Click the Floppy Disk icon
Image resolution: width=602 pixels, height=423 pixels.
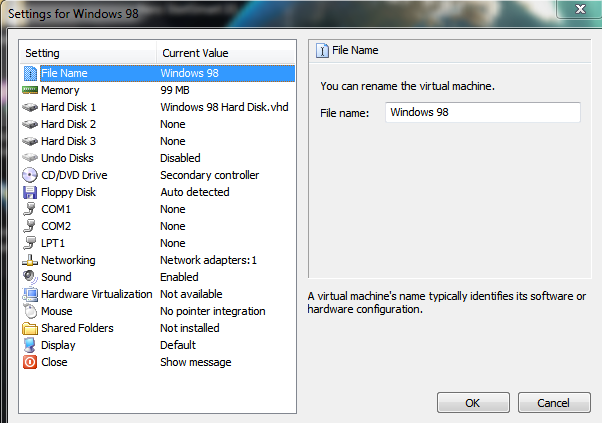30,192
